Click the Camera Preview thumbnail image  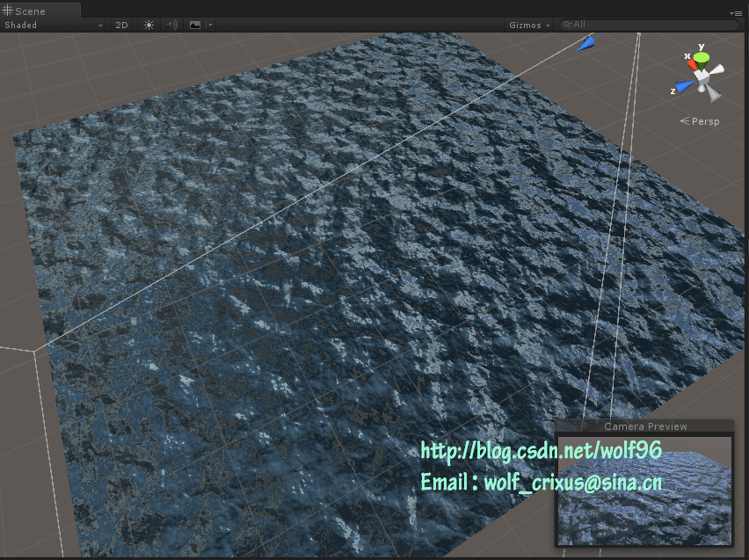pos(645,490)
